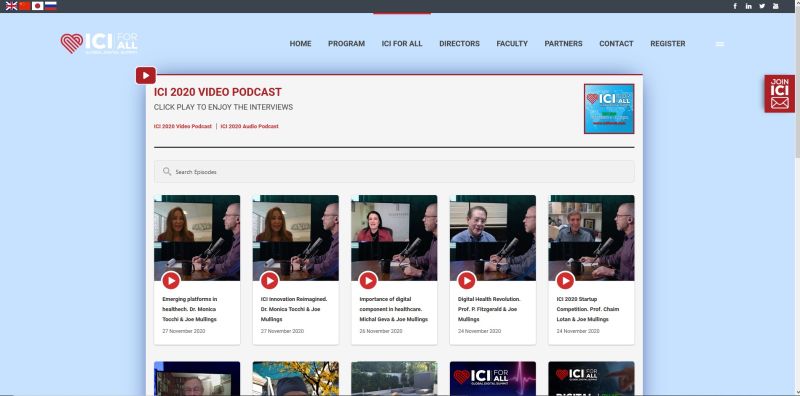Play the ICI 2020 Startup Competition episode

tap(565, 280)
